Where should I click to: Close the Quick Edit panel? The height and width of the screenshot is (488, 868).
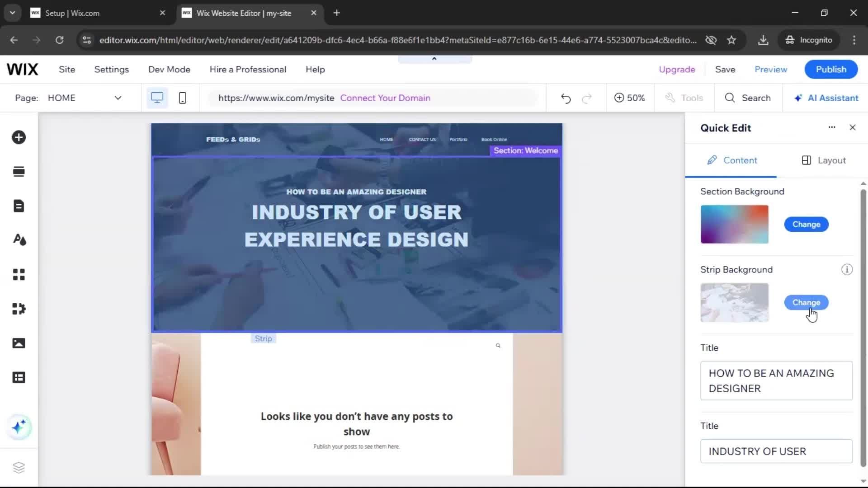point(853,127)
